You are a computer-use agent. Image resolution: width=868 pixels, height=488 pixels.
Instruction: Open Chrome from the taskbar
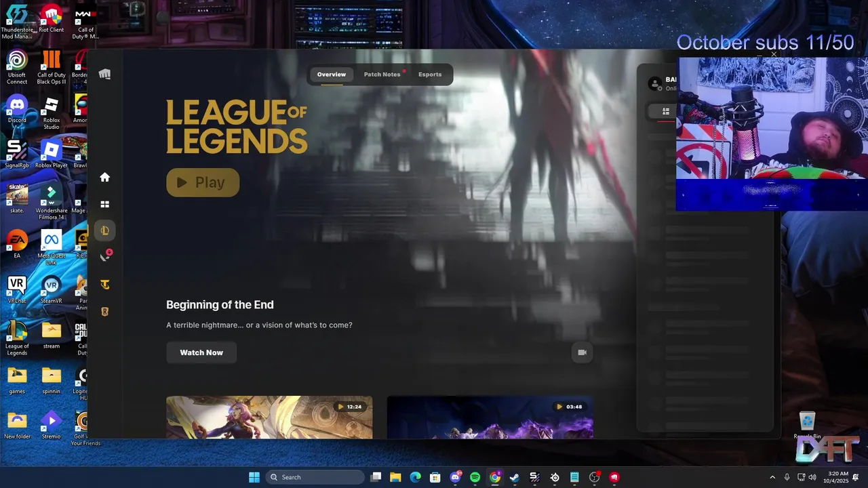(495, 477)
